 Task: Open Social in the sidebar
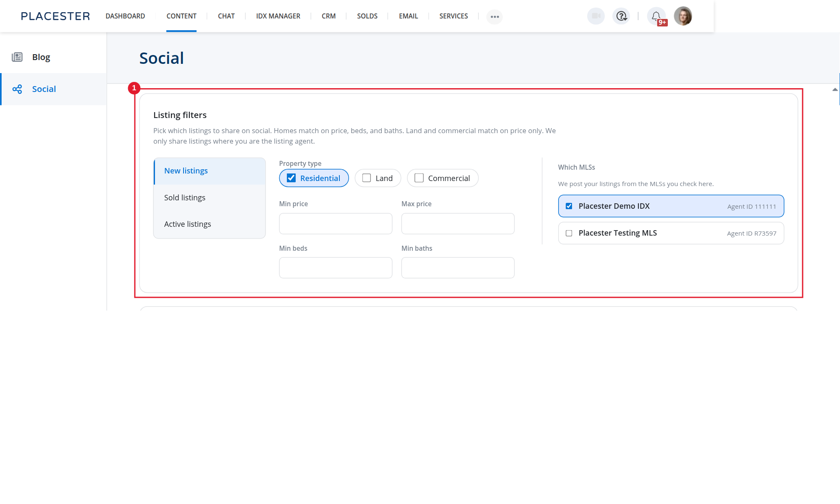click(x=53, y=89)
